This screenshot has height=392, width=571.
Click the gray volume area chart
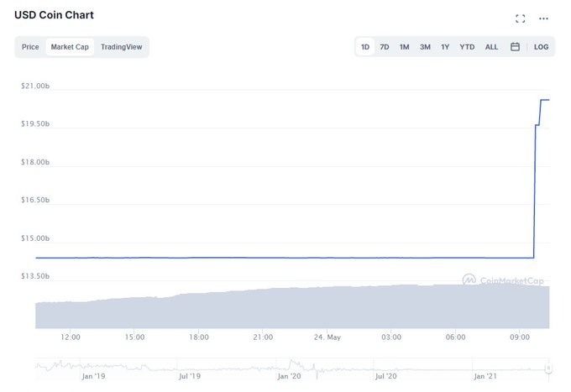292,308
